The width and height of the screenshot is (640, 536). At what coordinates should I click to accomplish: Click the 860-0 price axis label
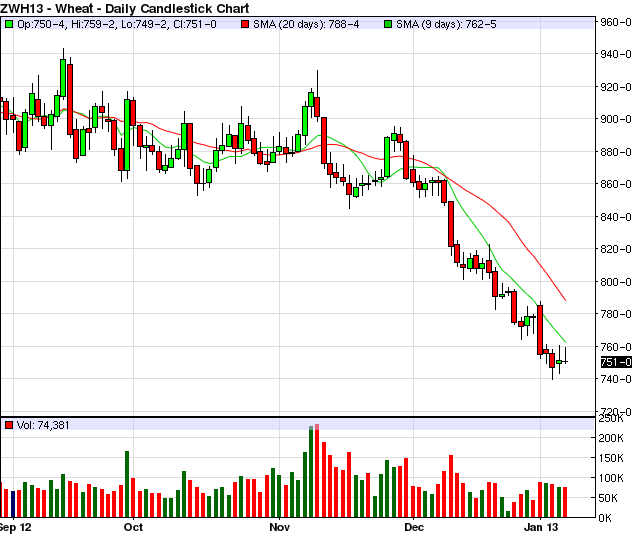(x=616, y=184)
